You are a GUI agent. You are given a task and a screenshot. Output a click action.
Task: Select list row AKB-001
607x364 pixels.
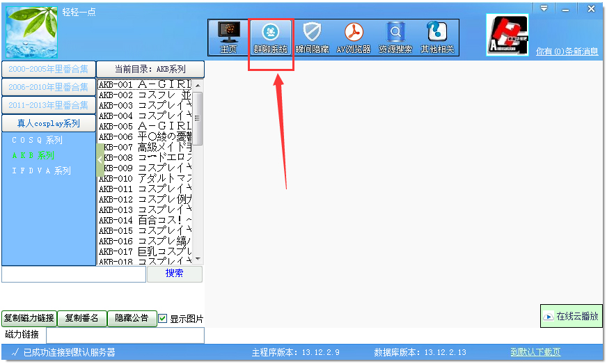point(145,84)
